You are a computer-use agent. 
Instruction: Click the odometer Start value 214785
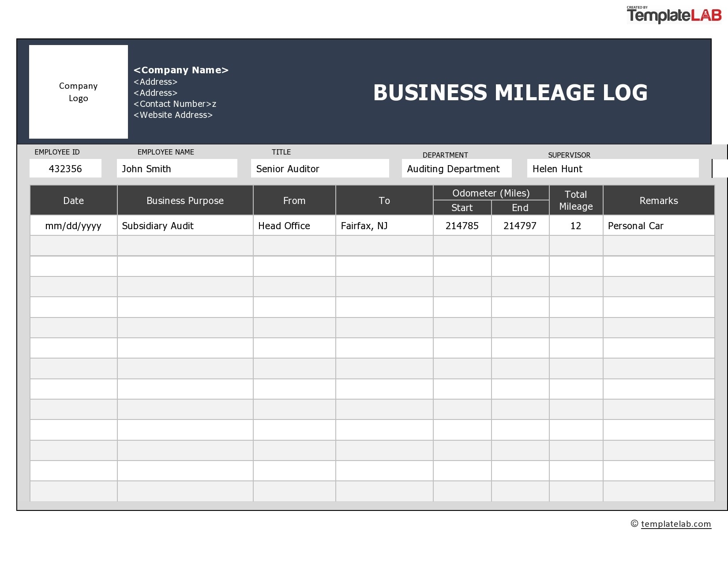pos(462,226)
